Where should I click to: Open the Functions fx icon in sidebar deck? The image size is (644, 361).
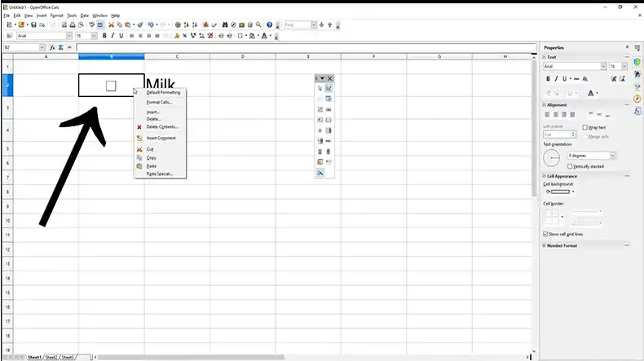coord(637,111)
